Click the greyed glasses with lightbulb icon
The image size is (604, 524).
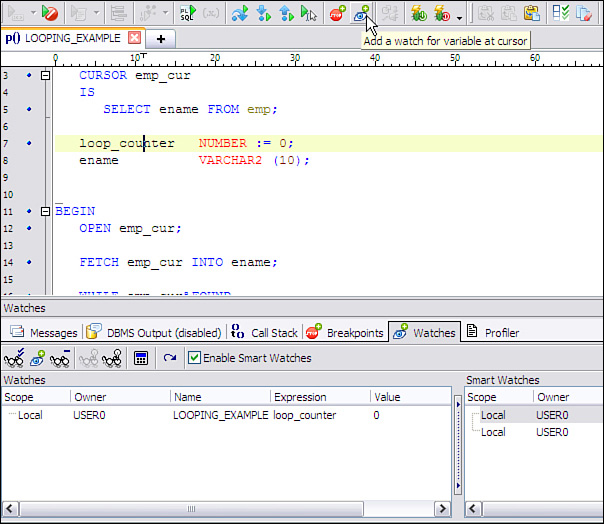[x=89, y=358]
